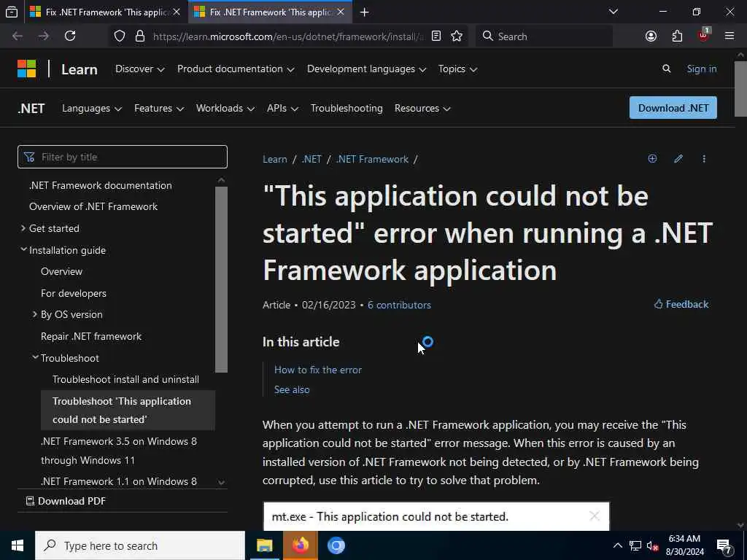
Task: Open the Product documentation dropdown
Action: point(236,69)
